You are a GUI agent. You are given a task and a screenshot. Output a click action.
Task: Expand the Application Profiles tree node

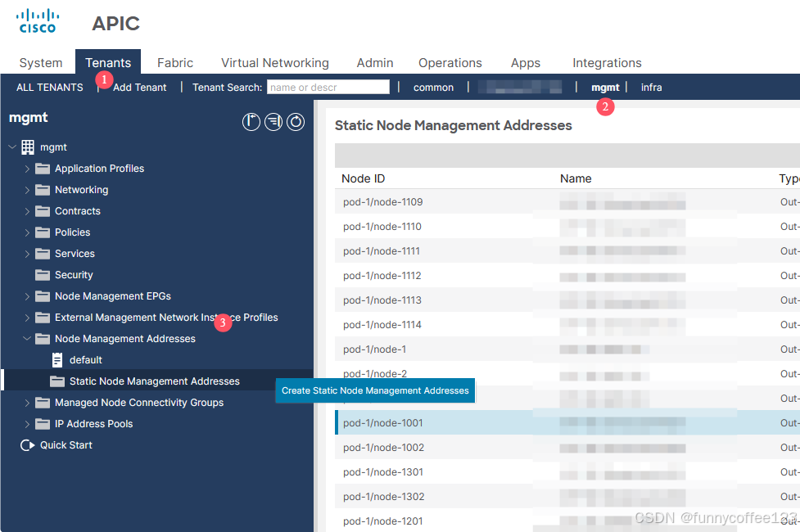point(27,169)
